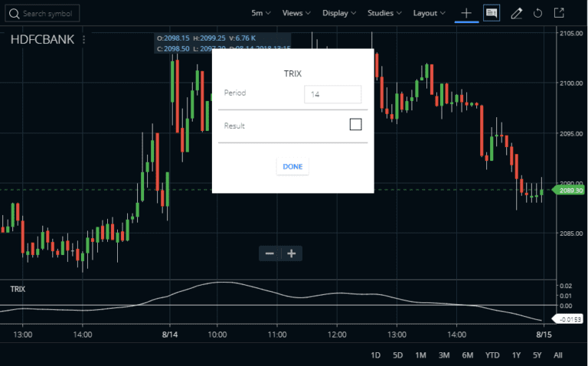Open the share chart icon
Screen dimensions: 588x366
pyautogui.click(x=560, y=13)
